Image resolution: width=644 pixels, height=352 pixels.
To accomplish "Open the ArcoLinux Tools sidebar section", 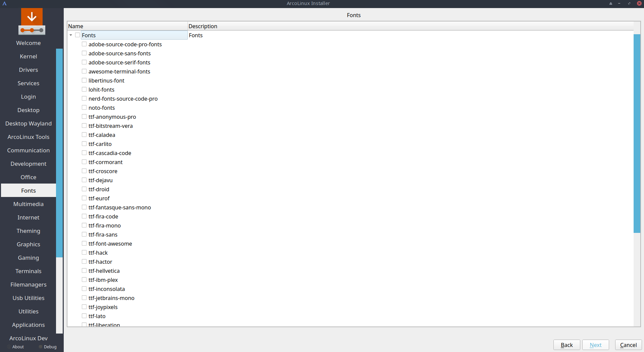I will coord(29,137).
